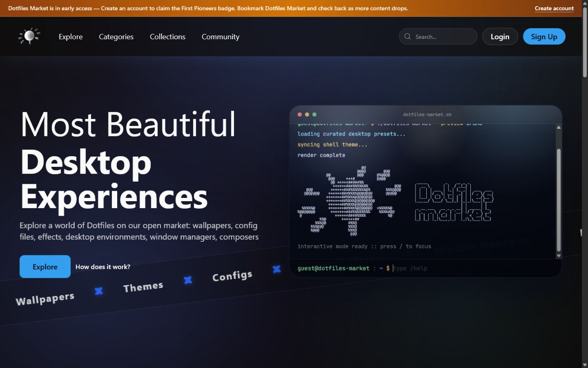
Task: Click page scrollbar up arrow
Action: pos(585,3)
